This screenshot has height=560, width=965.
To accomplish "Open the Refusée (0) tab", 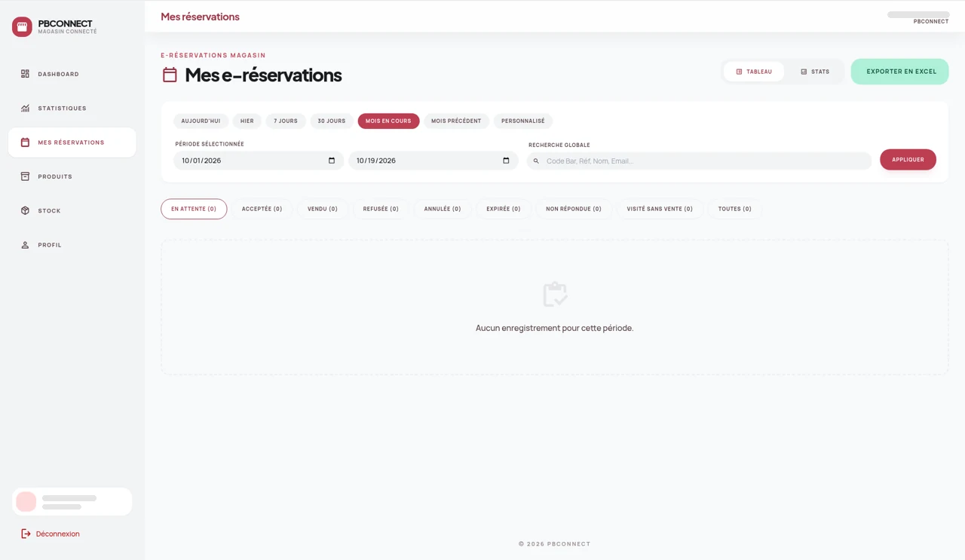I will (x=381, y=209).
